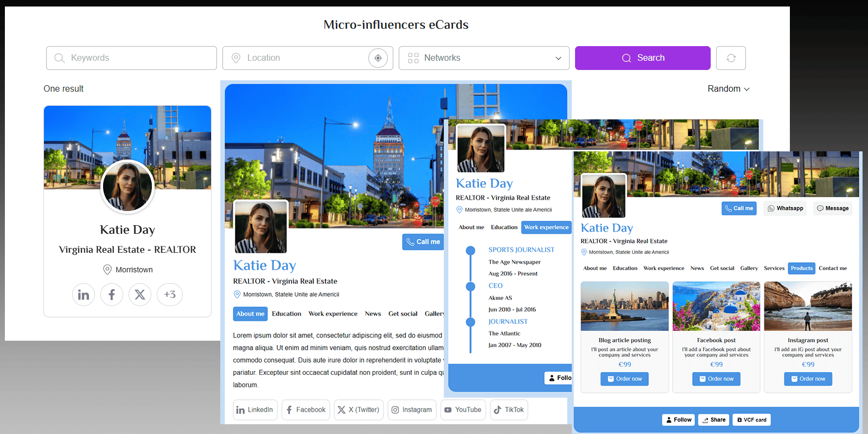The width and height of the screenshot is (868, 434).
Task: Download the VCF card
Action: [x=751, y=420]
